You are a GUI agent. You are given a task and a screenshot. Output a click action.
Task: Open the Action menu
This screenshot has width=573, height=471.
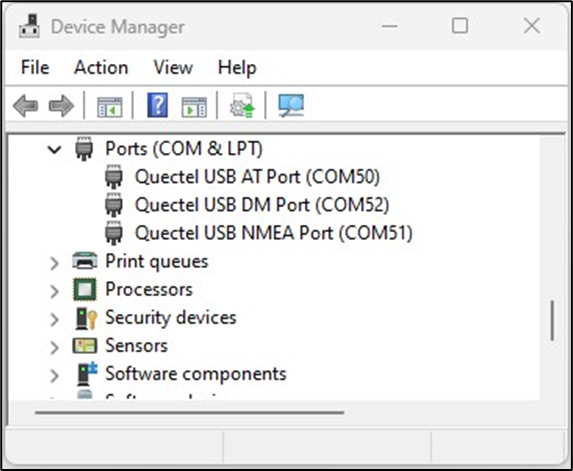tap(101, 68)
